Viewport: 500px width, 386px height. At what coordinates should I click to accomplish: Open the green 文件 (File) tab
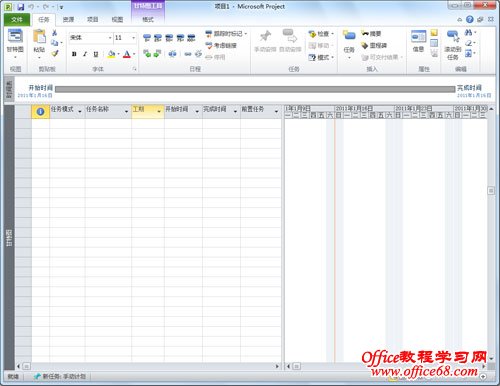click(x=17, y=20)
